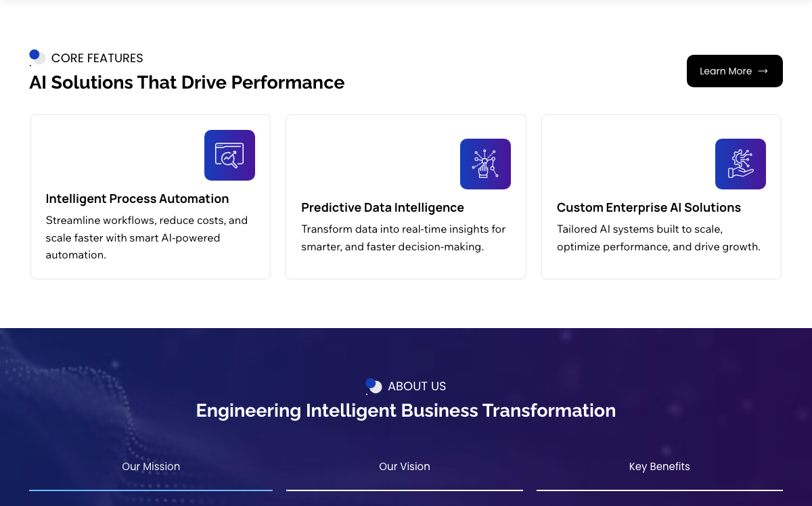Open the Intelligent Process Automation card title
Image resolution: width=812 pixels, height=506 pixels.
tap(137, 199)
